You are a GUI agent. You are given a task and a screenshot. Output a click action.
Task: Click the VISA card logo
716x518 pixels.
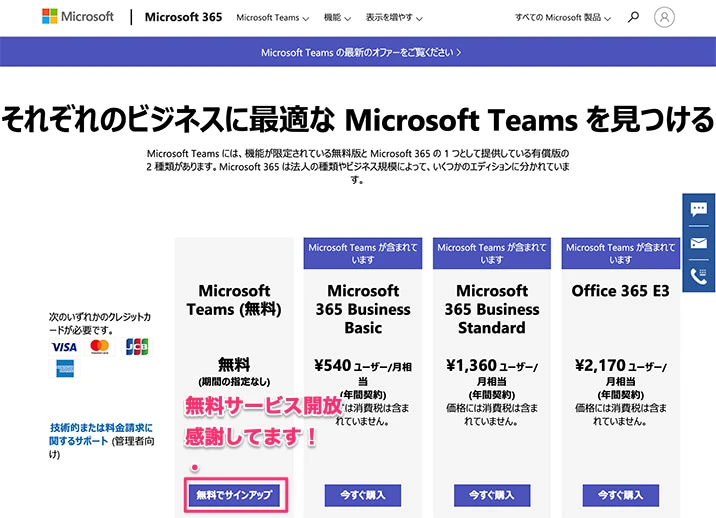[64, 347]
